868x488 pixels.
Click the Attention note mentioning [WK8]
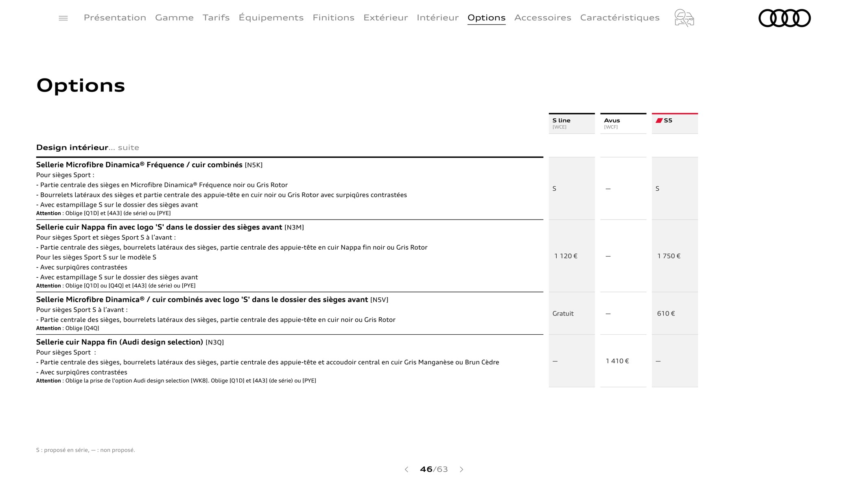[176, 381]
